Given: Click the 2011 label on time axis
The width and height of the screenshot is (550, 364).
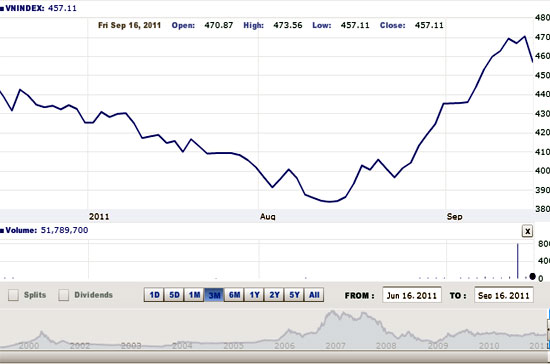Looking at the screenshot, I should click(x=99, y=216).
